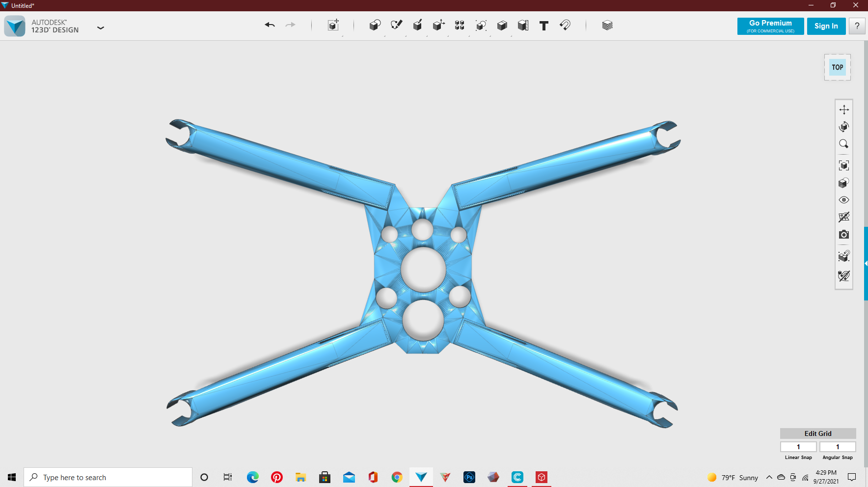The height and width of the screenshot is (487, 868).
Task: Open Pinterest from the taskbar
Action: [x=277, y=477]
